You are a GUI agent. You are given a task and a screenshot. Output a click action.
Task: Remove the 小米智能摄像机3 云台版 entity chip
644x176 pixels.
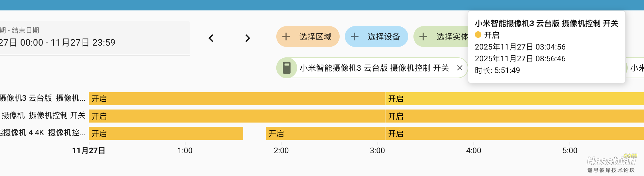click(460, 68)
